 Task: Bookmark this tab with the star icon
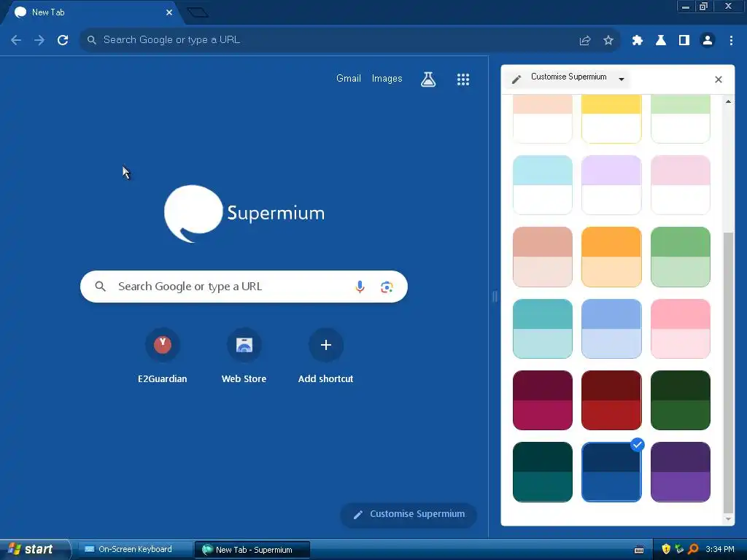pos(608,41)
